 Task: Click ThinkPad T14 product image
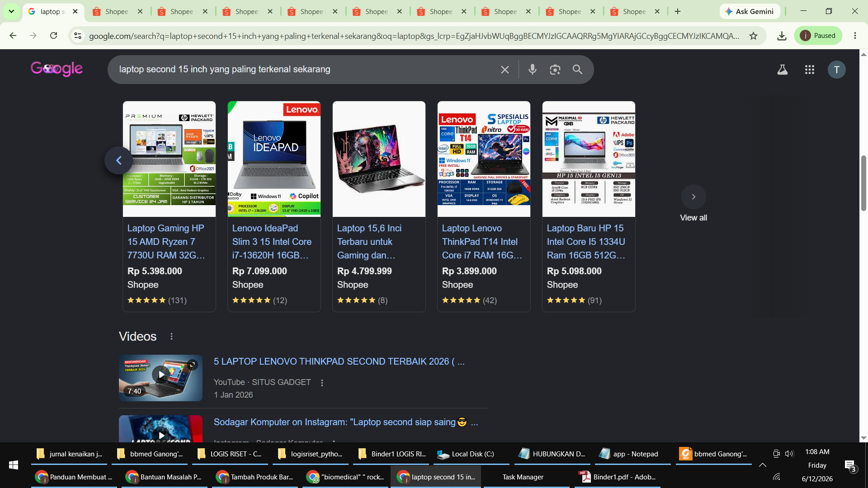[x=484, y=159]
